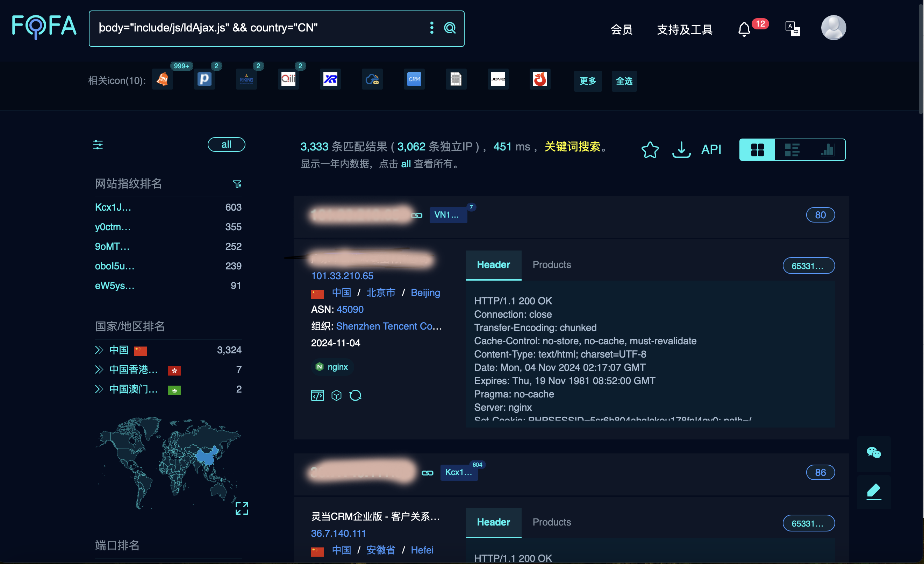The height and width of the screenshot is (564, 924).
Task: Open the three-dot search options menu
Action: 432,28
